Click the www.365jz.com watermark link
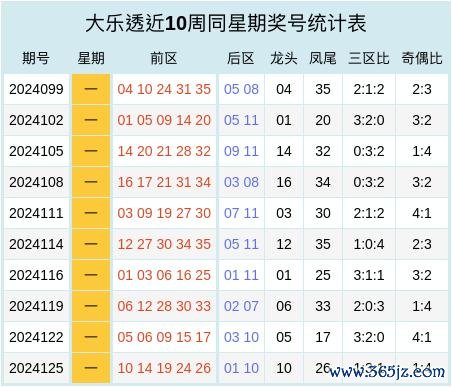The image size is (452, 387). [x=387, y=371]
